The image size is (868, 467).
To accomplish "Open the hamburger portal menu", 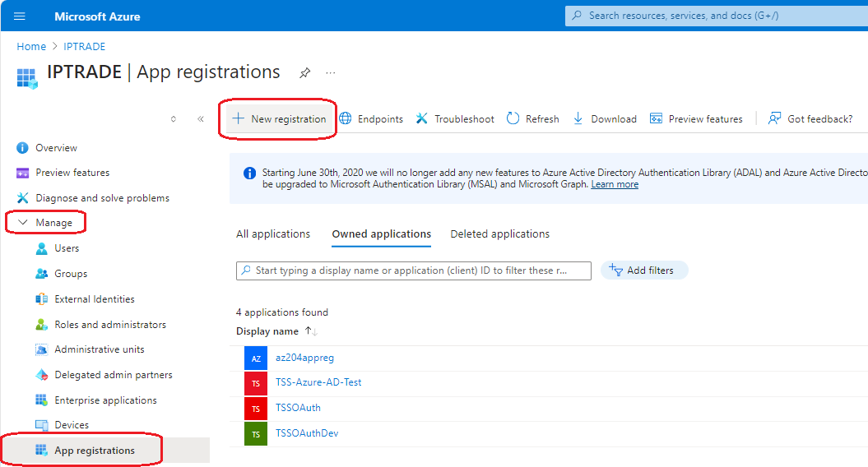I will pos(20,16).
